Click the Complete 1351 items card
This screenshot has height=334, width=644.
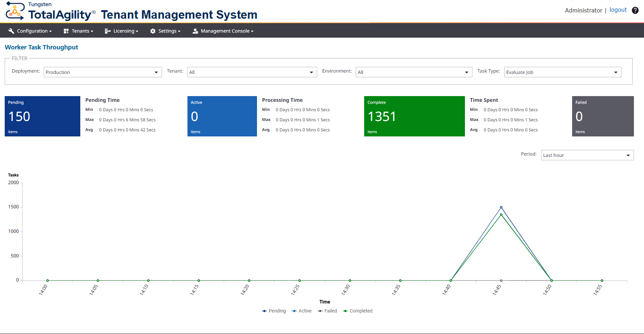pyautogui.click(x=414, y=116)
